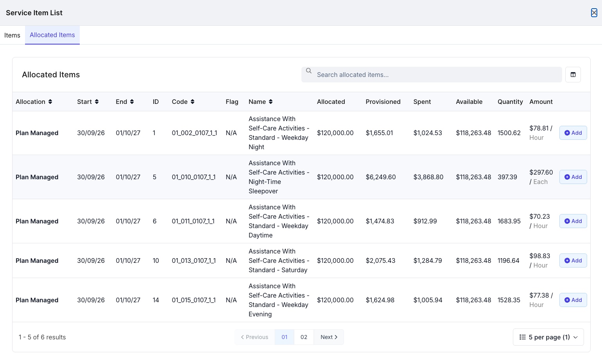This screenshot has height=364, width=602.
Task: Sort by Allocation column arrows
Action: pos(50,102)
